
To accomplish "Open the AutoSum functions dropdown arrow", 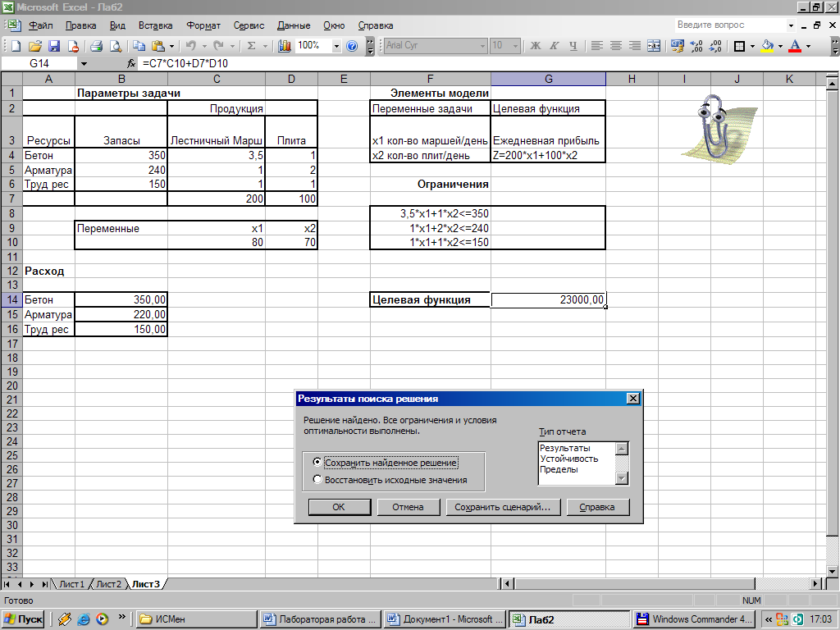I will [x=265, y=46].
